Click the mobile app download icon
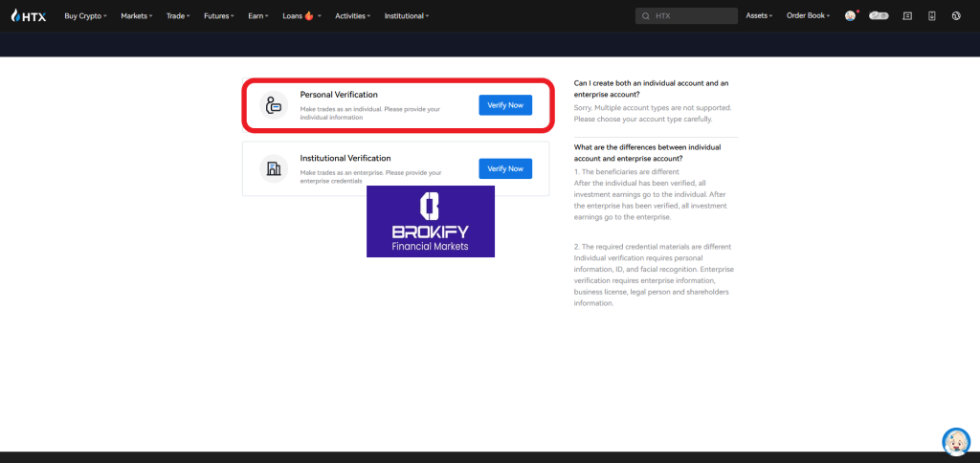The height and width of the screenshot is (463, 980). click(x=931, y=16)
